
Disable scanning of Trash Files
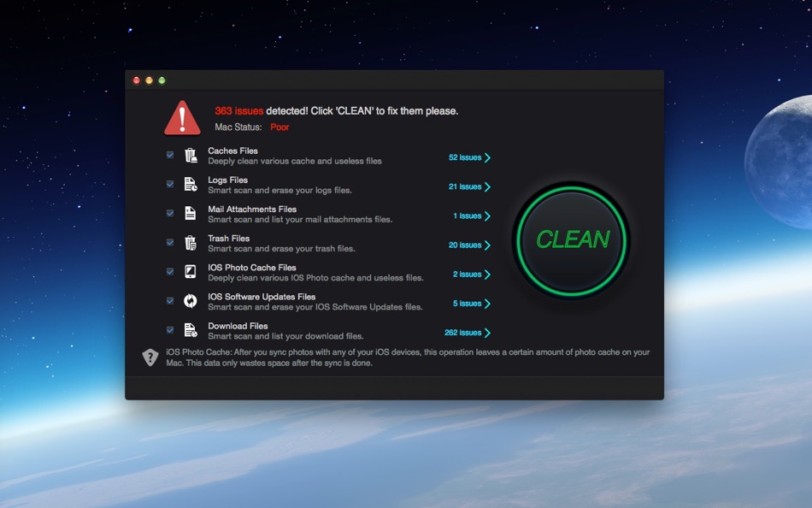[169, 242]
